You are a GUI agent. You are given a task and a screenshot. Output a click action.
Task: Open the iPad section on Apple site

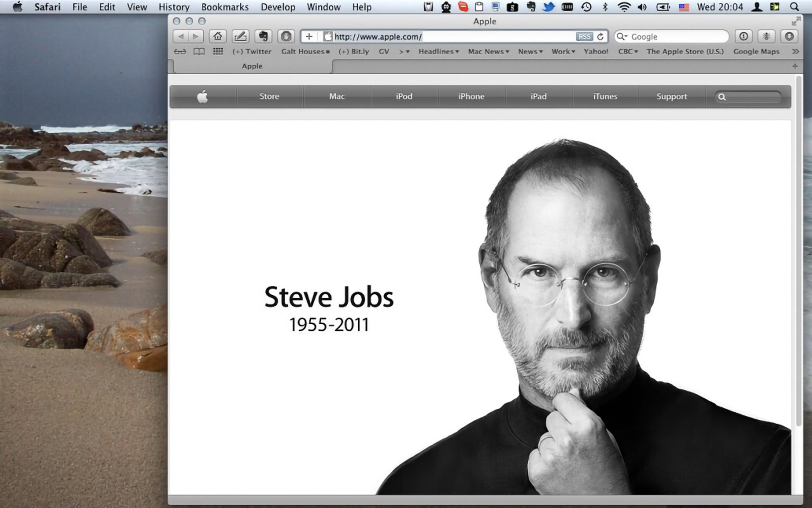[538, 97]
